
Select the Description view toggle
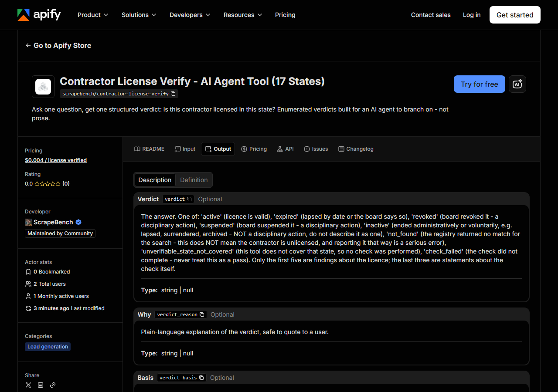click(x=155, y=180)
